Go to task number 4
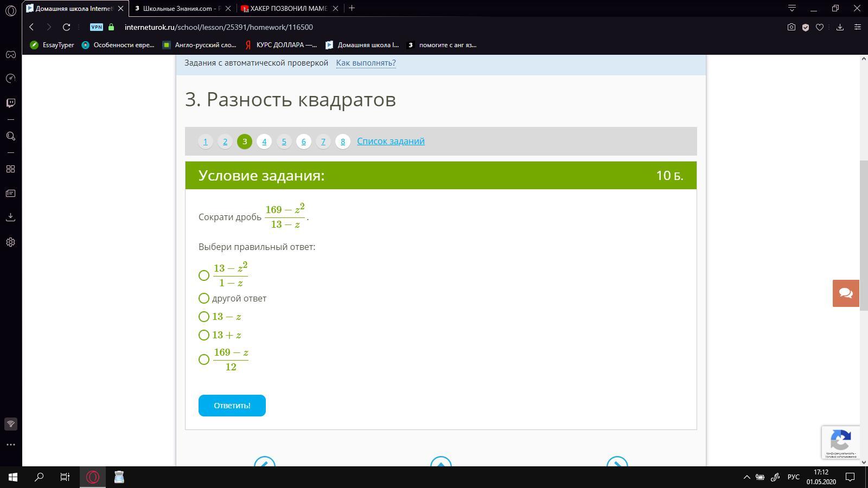 pos(264,142)
